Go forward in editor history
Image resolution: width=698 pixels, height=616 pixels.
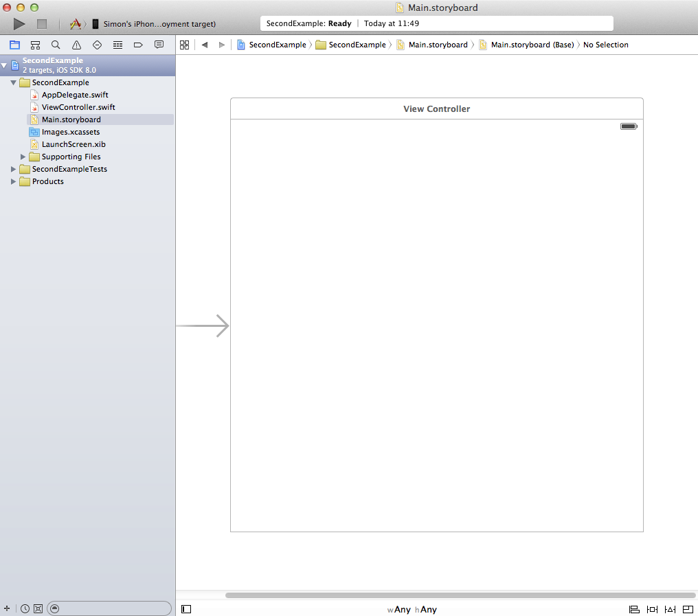222,45
